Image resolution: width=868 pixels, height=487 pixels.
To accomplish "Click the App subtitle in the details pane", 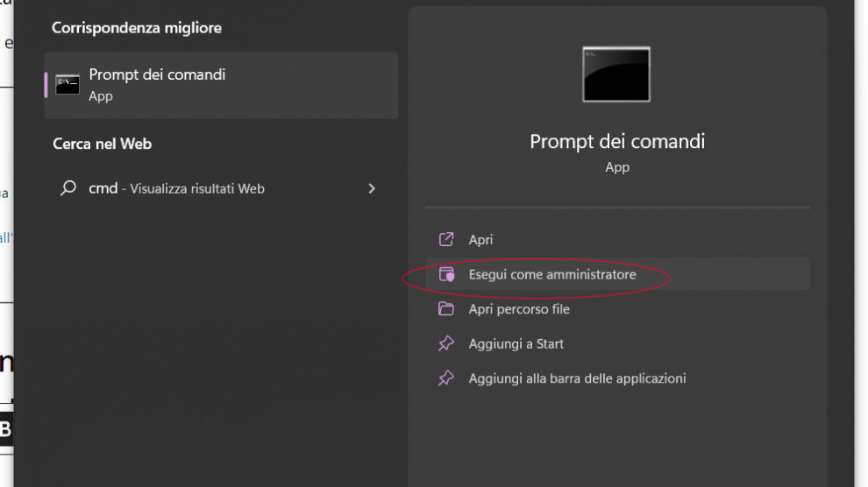I will click(x=617, y=167).
